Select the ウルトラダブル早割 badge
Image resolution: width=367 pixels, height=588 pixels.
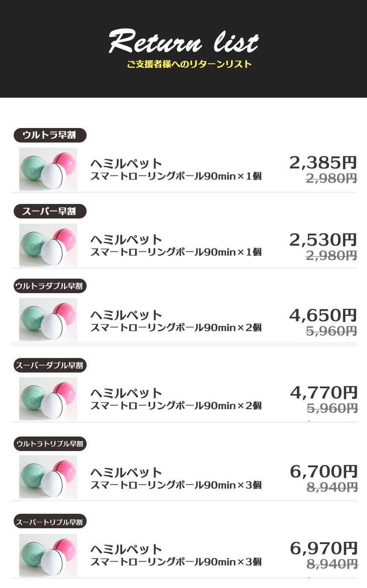point(50,286)
